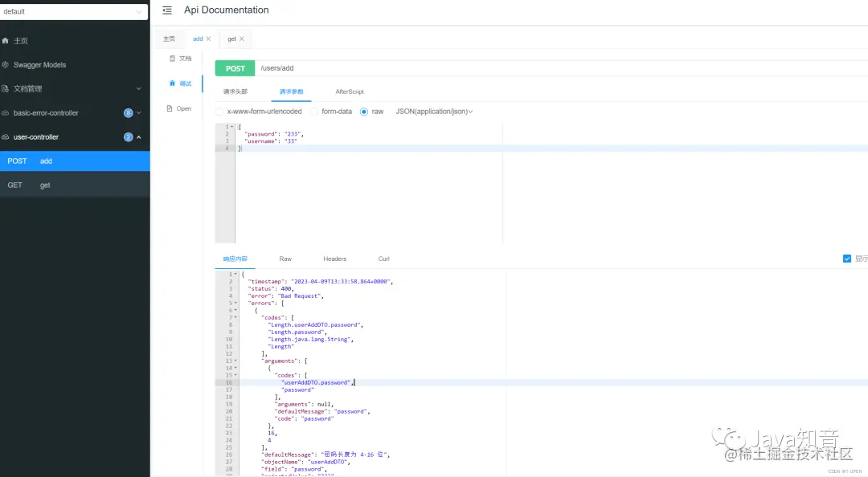Click the "error": "Bad Request" response line
This screenshot has height=477, width=868.
(x=285, y=296)
